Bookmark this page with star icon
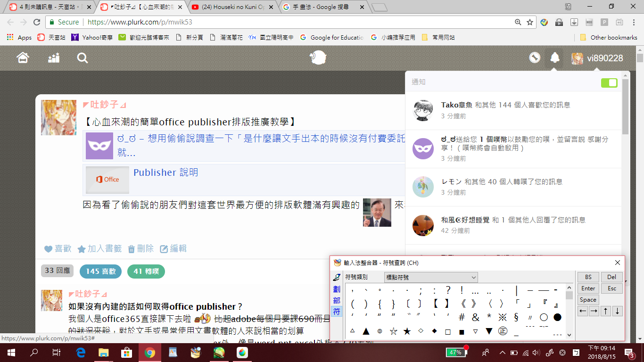The image size is (644, 362). click(530, 22)
